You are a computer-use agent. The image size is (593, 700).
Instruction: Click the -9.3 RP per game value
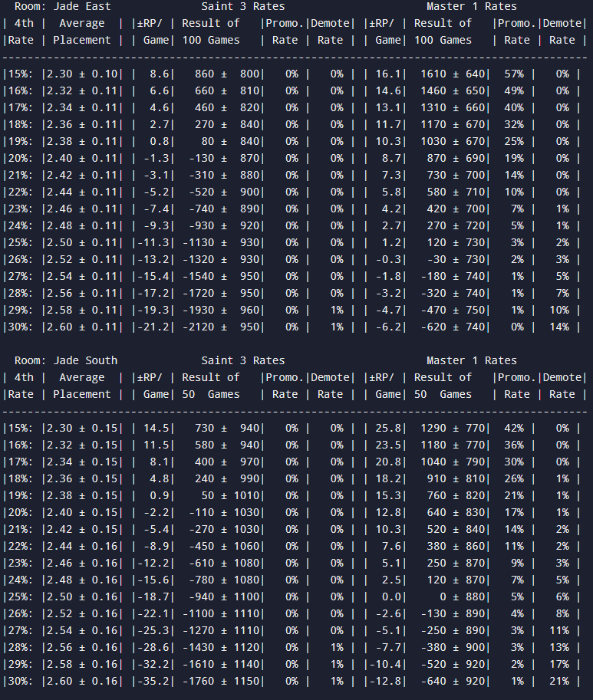point(156,226)
